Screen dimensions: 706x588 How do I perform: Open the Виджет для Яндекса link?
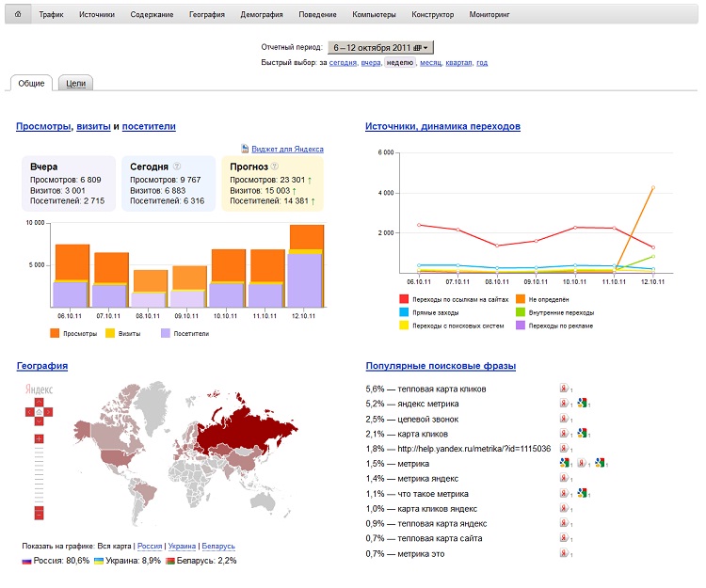(287, 149)
